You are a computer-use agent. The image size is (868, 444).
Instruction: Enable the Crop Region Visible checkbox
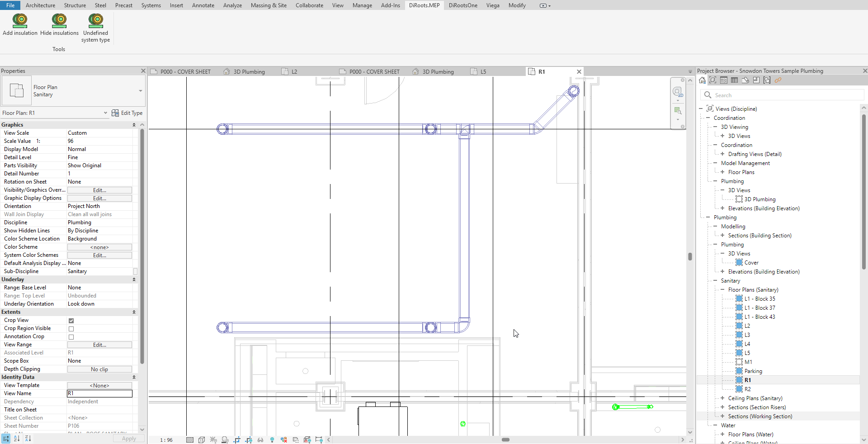tap(71, 329)
